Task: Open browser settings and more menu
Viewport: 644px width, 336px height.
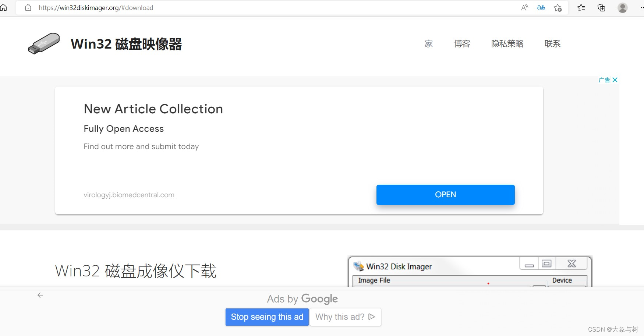Action: click(x=641, y=7)
